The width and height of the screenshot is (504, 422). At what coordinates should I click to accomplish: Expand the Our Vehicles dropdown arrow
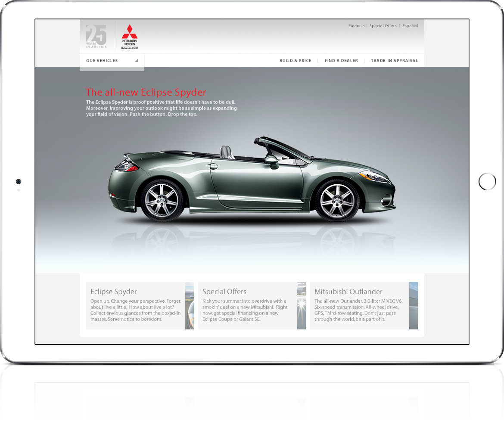click(x=136, y=60)
